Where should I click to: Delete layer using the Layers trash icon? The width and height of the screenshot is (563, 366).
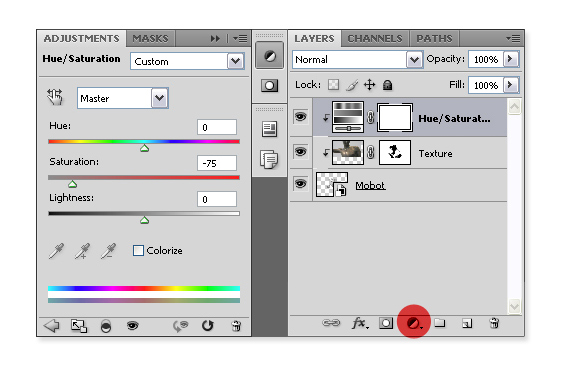click(x=494, y=323)
